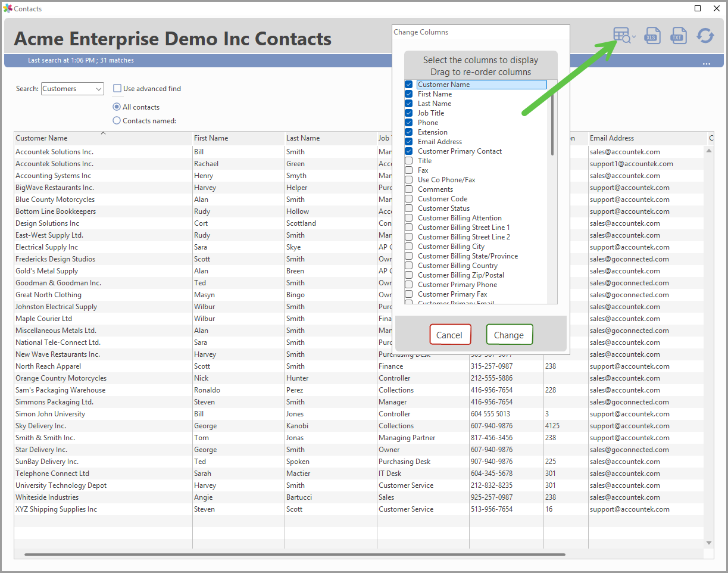Image resolution: width=728 pixels, height=573 pixels.
Task: Select the Customer Status list entry
Action: (443, 208)
